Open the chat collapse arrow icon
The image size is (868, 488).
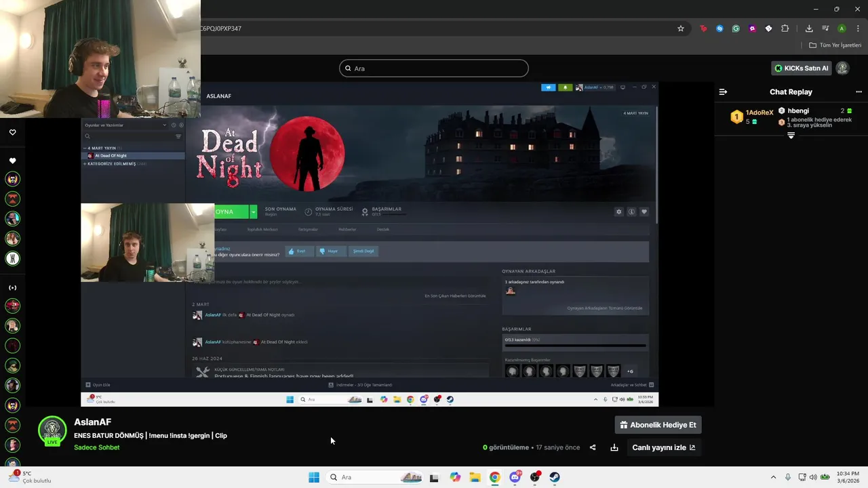[x=723, y=91]
